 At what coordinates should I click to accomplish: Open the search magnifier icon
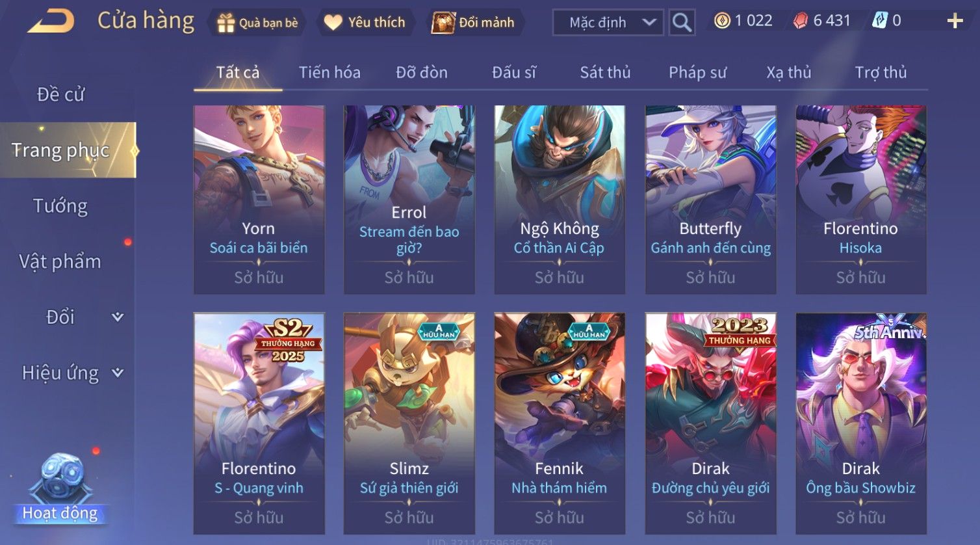(682, 23)
